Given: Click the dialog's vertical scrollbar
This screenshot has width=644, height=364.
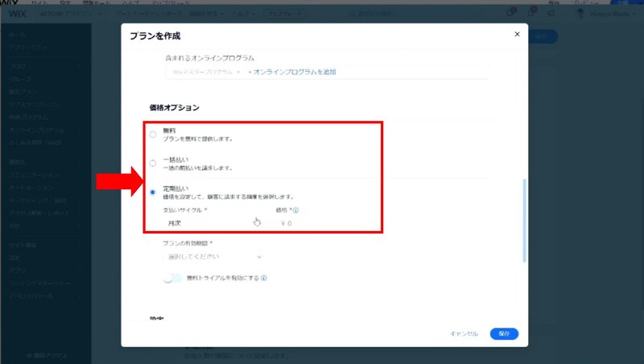Looking at the screenshot, I should pos(525,221).
